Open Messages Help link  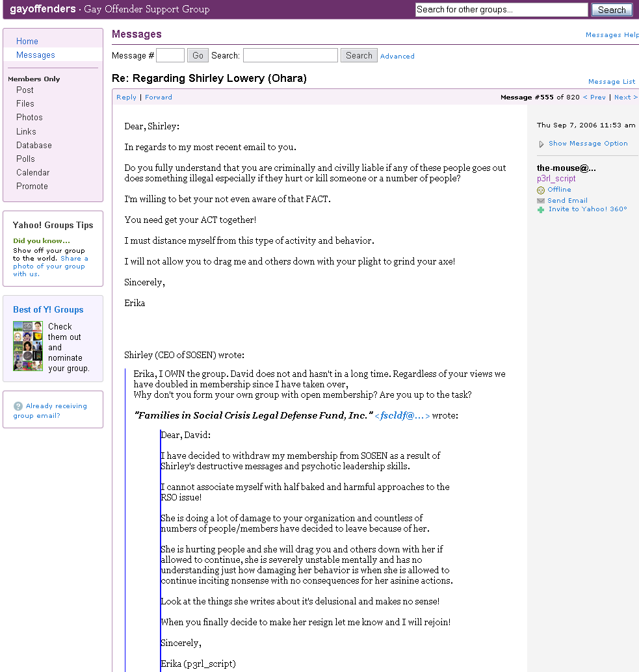pyautogui.click(x=612, y=34)
